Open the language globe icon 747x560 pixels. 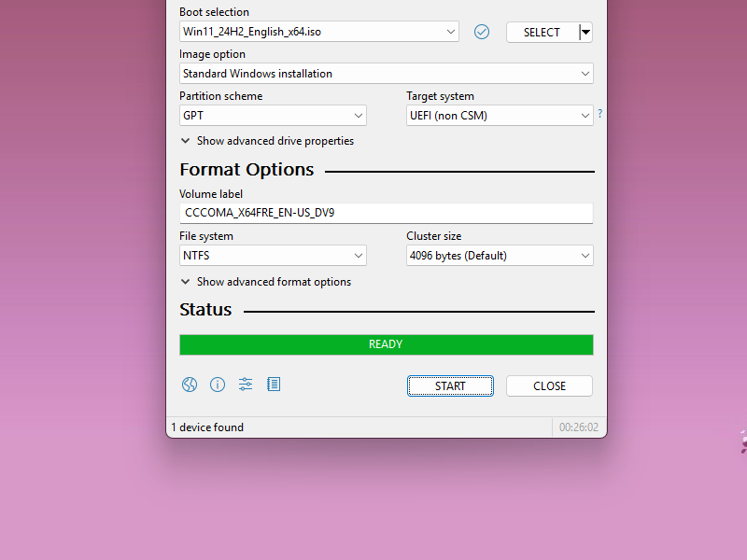pyautogui.click(x=190, y=385)
